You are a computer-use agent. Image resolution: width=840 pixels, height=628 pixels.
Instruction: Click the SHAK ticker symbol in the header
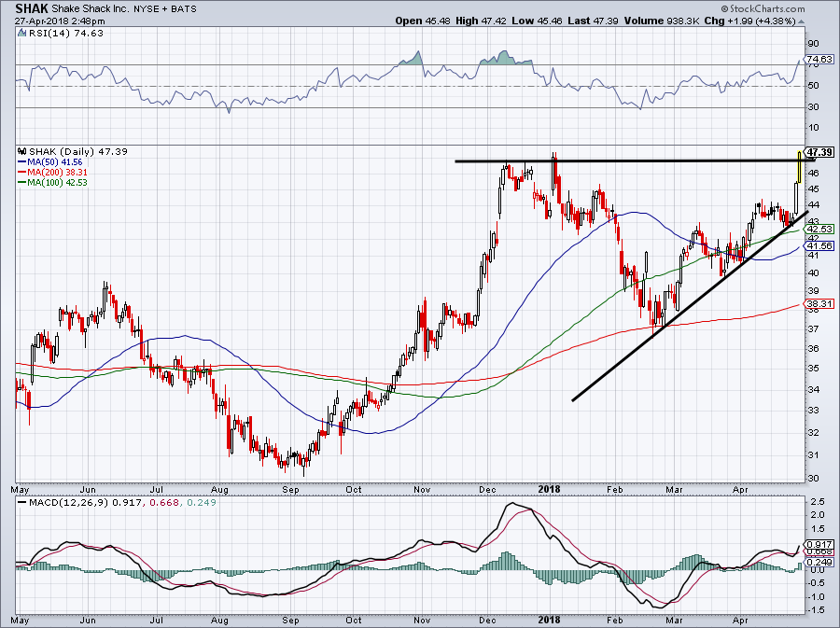pyautogui.click(x=32, y=8)
